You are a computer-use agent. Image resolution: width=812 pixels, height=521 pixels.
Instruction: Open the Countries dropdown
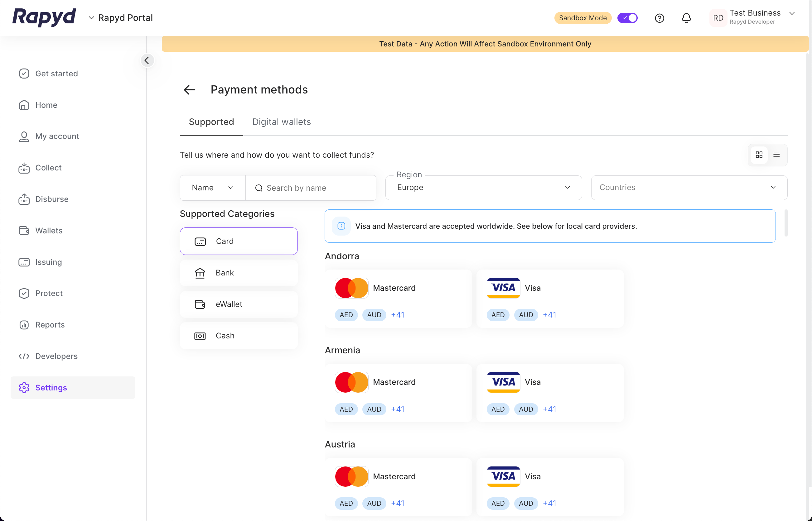click(689, 188)
